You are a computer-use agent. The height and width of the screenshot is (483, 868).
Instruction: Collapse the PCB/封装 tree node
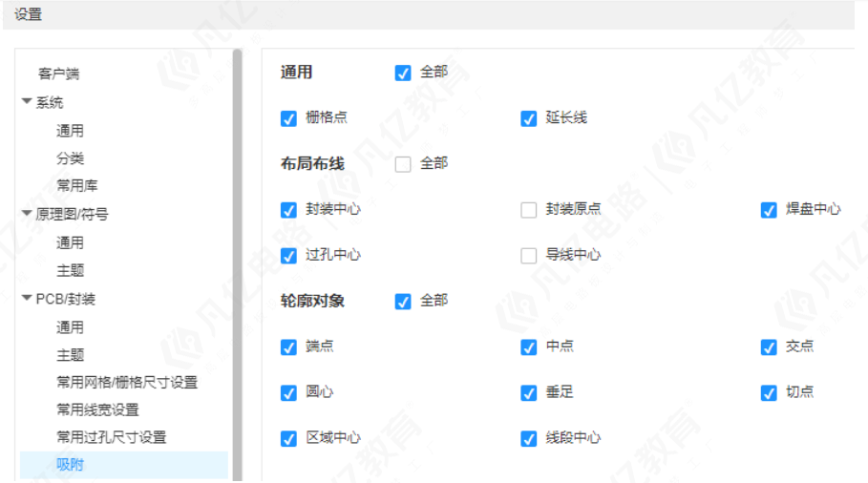click(x=26, y=298)
